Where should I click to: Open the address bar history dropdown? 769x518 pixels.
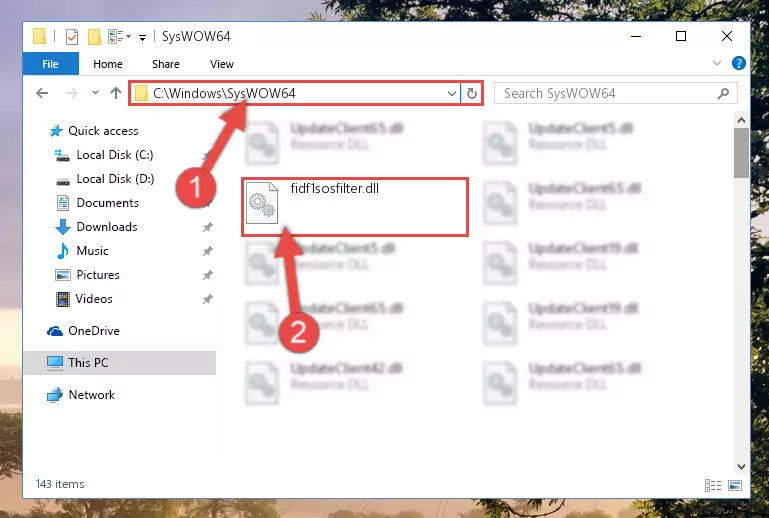point(452,93)
